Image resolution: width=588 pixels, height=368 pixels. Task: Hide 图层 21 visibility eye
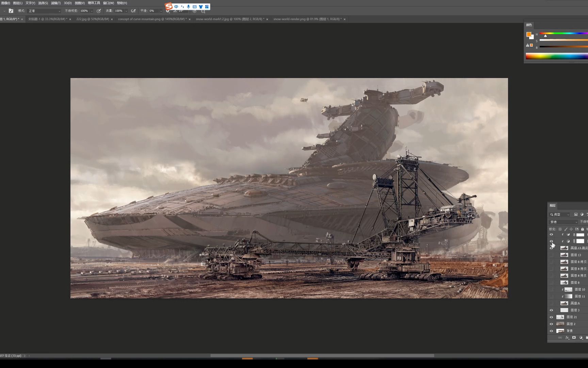tap(551, 317)
